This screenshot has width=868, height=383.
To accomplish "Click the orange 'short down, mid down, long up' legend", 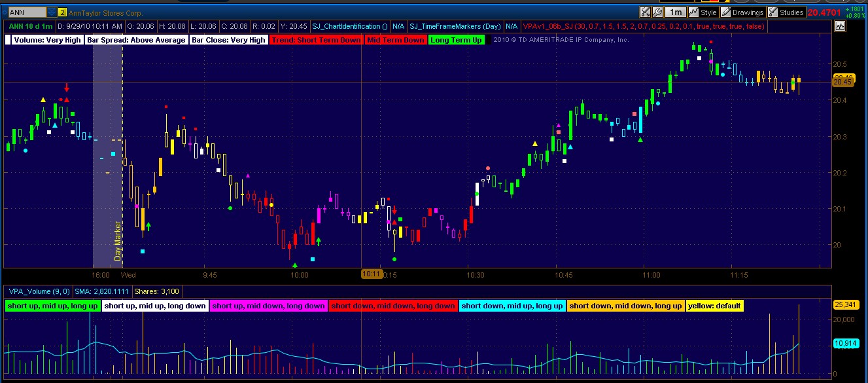I will [x=625, y=306].
